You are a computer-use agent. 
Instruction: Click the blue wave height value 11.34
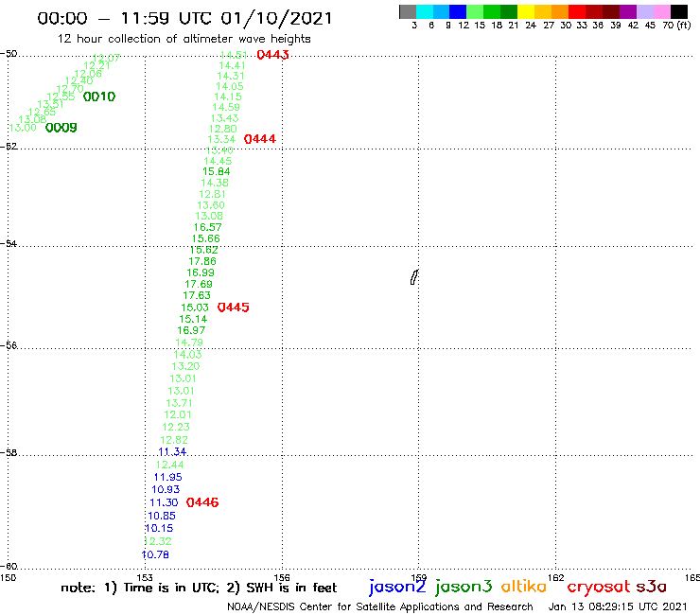172,452
